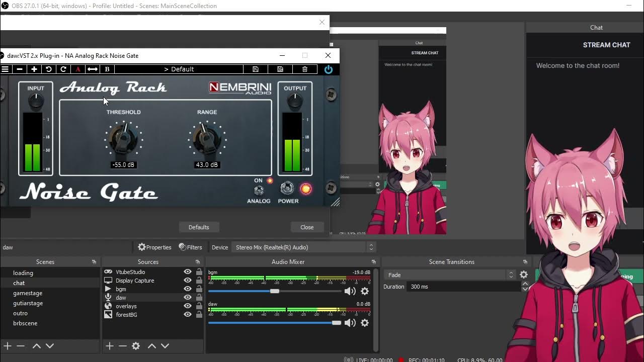Click the Close button in the filters dialog
The width and height of the screenshot is (644, 362).
click(307, 227)
